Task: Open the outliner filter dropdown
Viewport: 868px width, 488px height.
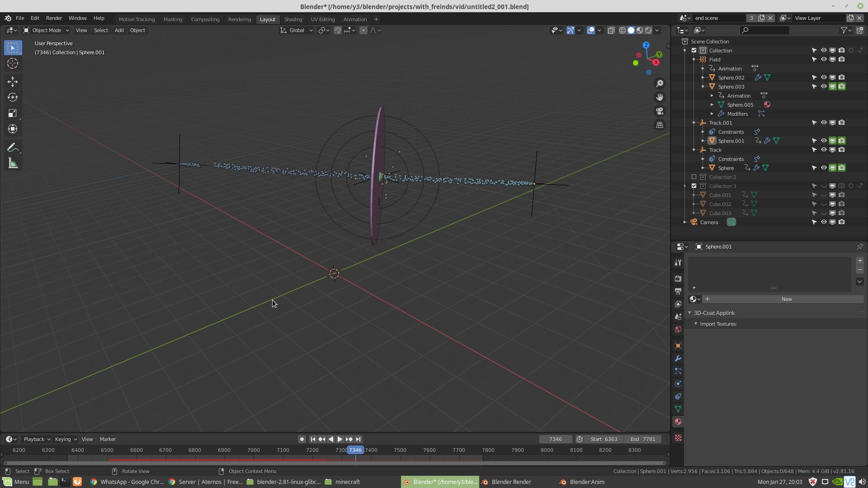Action: pos(846,30)
